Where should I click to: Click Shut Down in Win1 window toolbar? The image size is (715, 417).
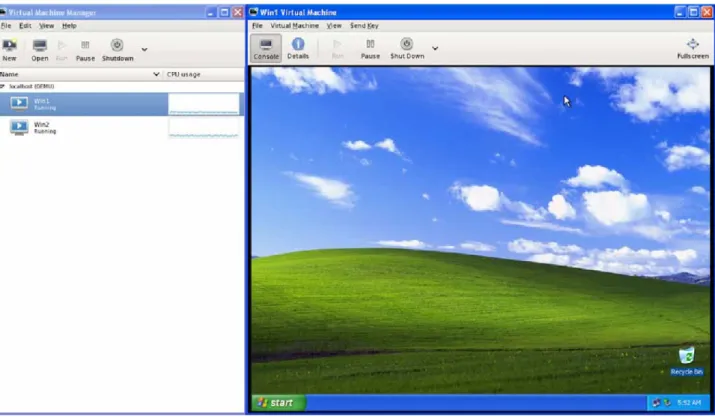(407, 48)
